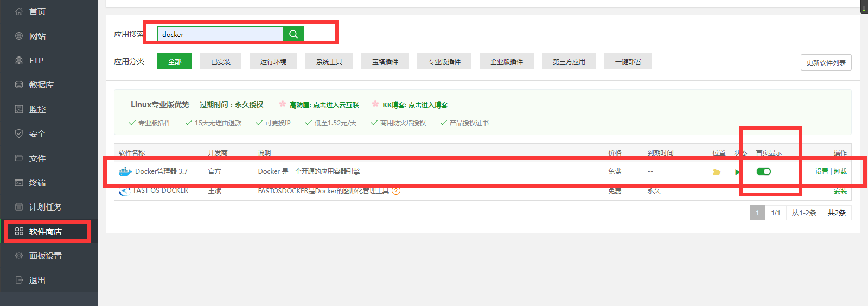Click the Docker管理器 3.7 name text
868x306 pixels.
click(x=161, y=171)
